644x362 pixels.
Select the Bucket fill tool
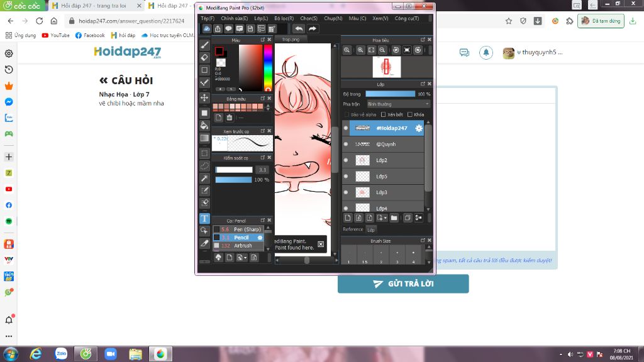click(204, 125)
